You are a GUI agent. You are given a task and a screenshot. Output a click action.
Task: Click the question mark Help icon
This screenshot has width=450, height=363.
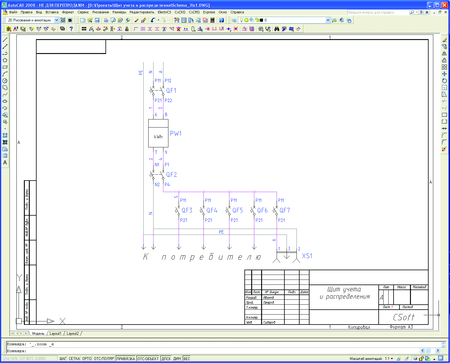click(x=71, y=29)
